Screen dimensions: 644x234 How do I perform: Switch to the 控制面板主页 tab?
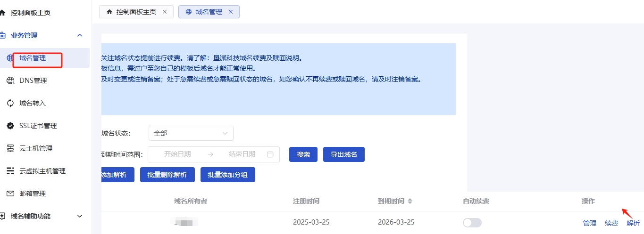(136, 12)
